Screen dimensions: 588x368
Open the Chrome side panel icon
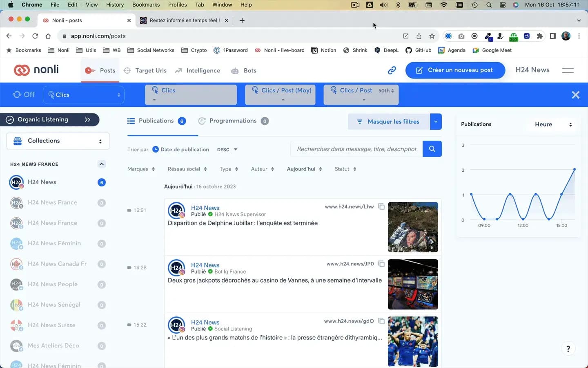(553, 36)
